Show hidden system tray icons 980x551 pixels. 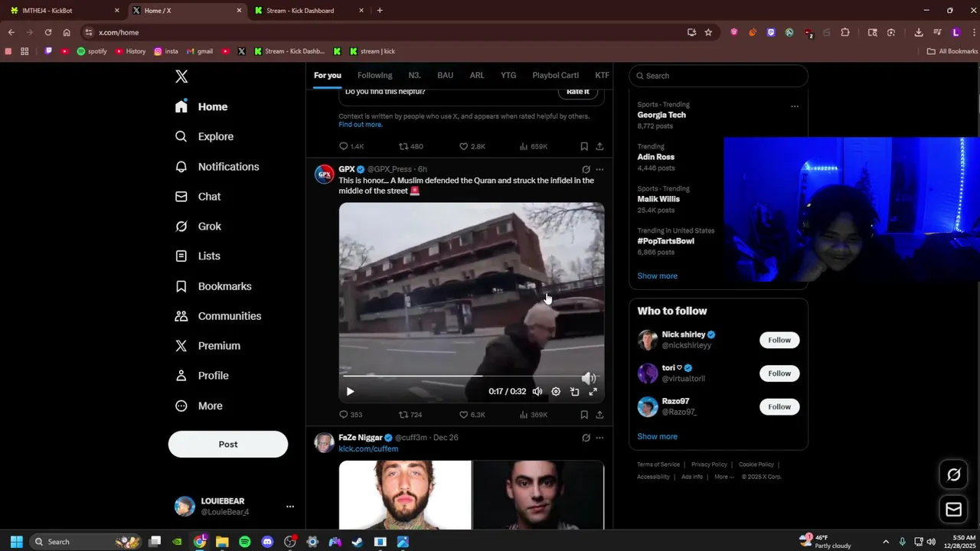886,542
